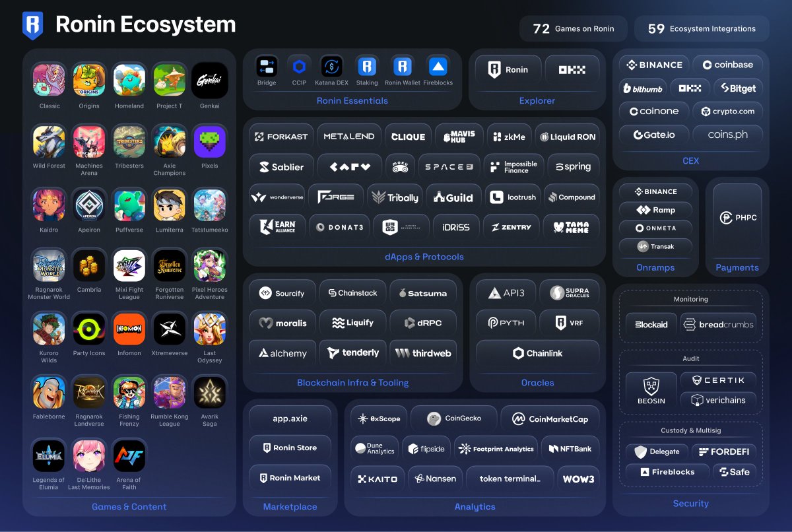Click the Ronin explorer button
The image size is (792, 532).
click(x=508, y=69)
